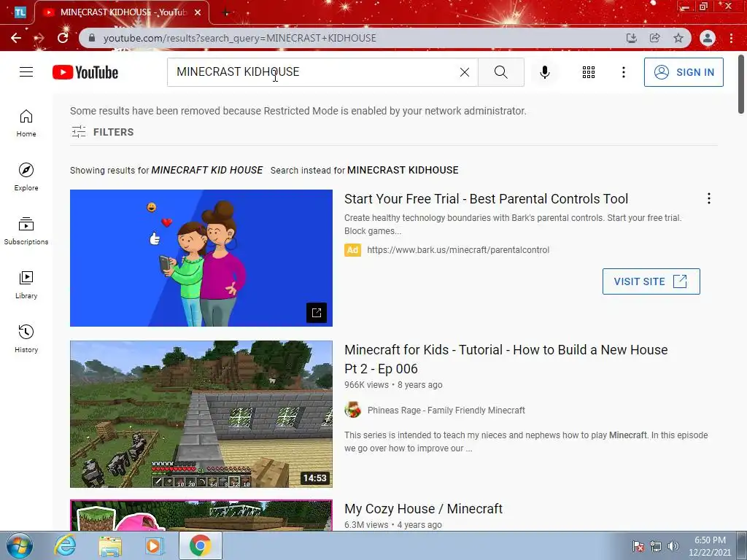The image size is (747, 560).
Task: Search instead for MINECRAST KIDHOUSE
Action: tap(403, 170)
